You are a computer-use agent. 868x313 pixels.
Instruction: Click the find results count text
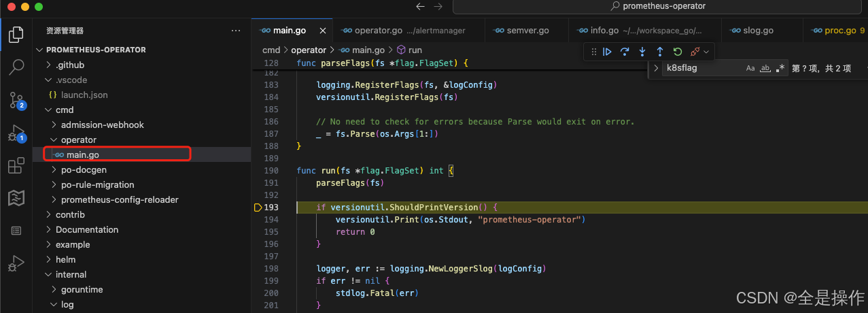821,68
